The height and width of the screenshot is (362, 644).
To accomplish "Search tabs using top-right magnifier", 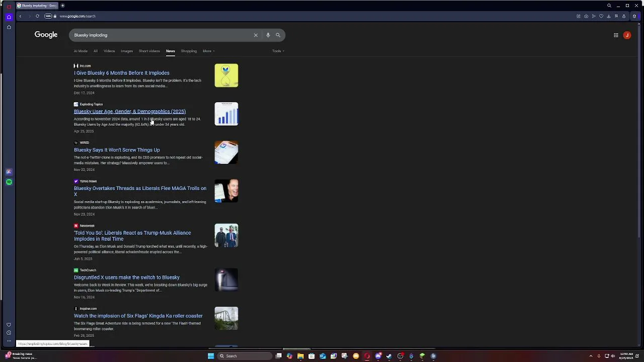I will tap(609, 6).
